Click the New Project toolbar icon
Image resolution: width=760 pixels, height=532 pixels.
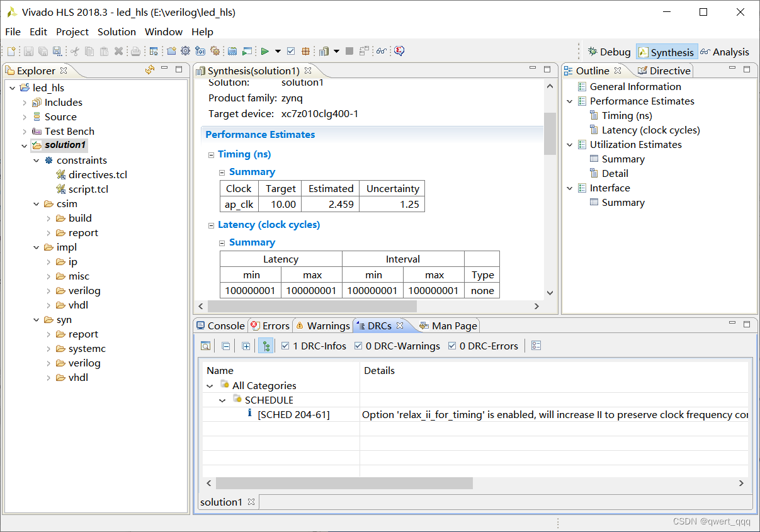click(x=171, y=51)
